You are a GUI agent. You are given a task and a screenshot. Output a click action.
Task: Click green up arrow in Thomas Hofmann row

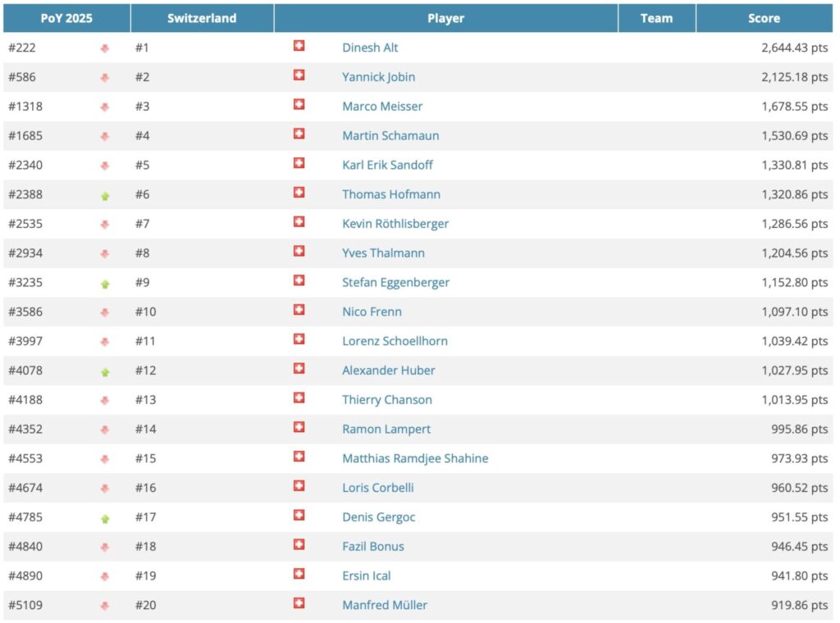tap(104, 196)
